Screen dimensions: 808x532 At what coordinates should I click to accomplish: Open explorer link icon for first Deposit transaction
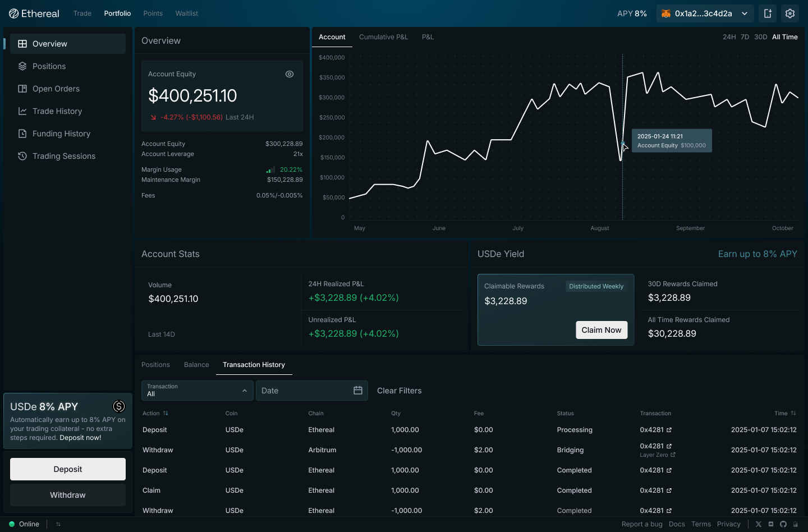(x=669, y=430)
